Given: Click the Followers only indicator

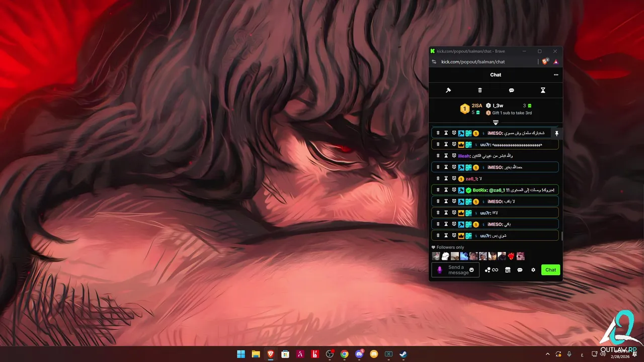Looking at the screenshot, I should click(448, 247).
